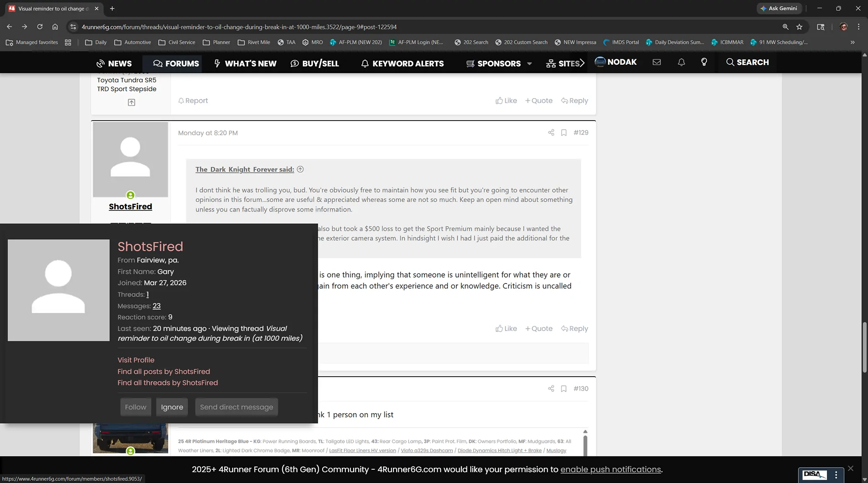Viewport: 868px width, 483px height.
Task: Open the alerts bell icon
Action: [681, 62]
